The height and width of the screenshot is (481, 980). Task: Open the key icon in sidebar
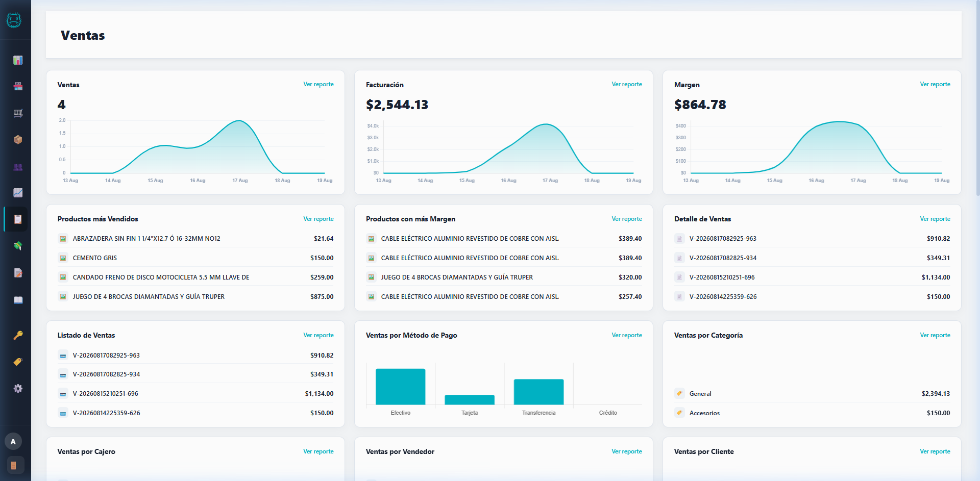click(x=18, y=335)
